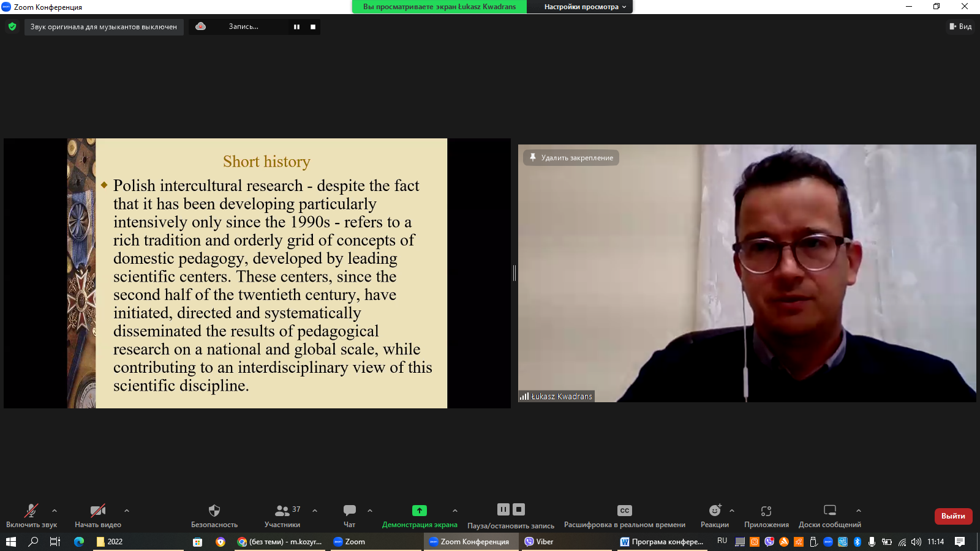Viewport: 980px width, 551px height.
Task: Open Reactions (Реакции) smiley icon
Action: point(714,511)
